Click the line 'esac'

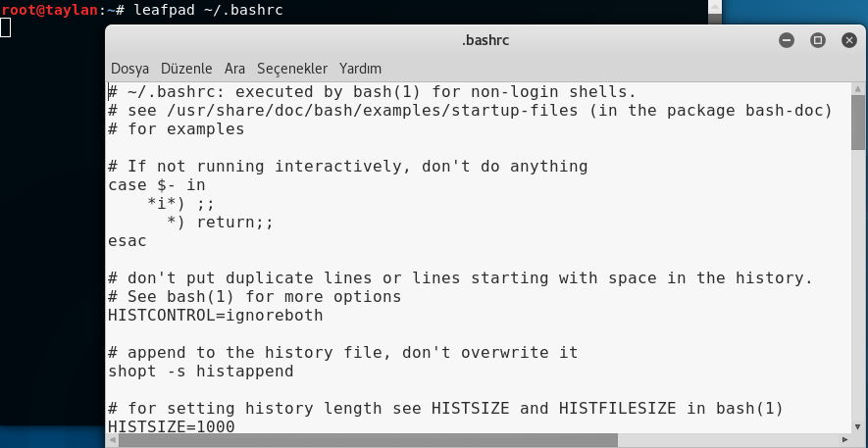128,241
